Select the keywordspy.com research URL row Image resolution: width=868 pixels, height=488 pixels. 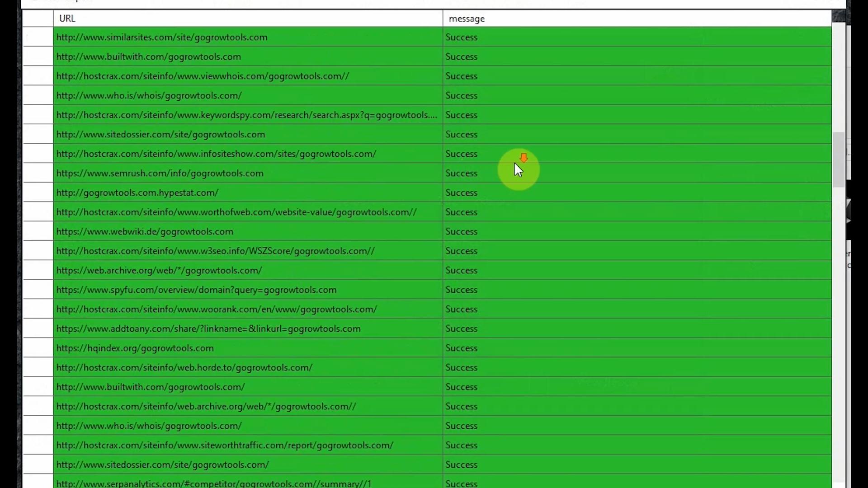(x=246, y=115)
